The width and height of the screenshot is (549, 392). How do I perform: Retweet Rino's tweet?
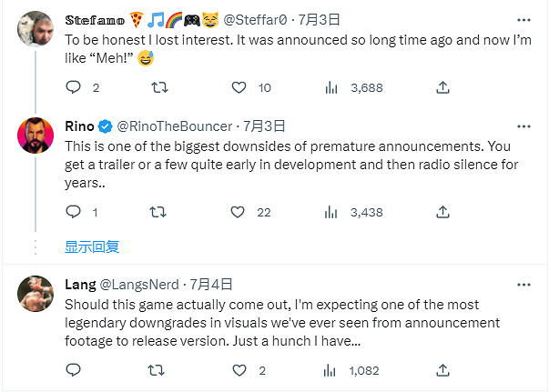(x=157, y=212)
